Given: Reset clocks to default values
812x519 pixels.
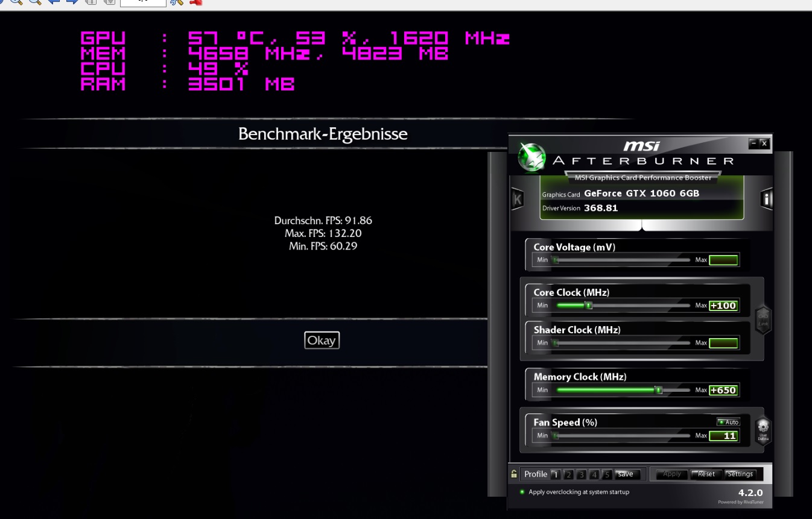Looking at the screenshot, I should [x=706, y=474].
